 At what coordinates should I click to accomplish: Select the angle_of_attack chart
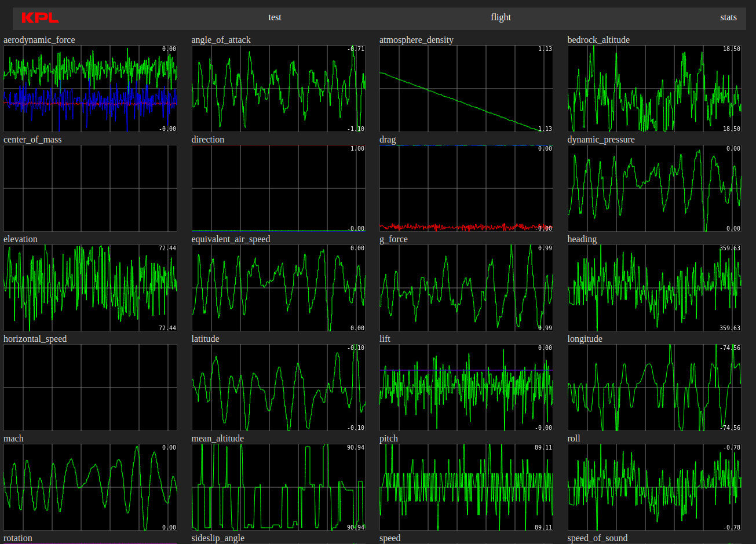pos(279,89)
